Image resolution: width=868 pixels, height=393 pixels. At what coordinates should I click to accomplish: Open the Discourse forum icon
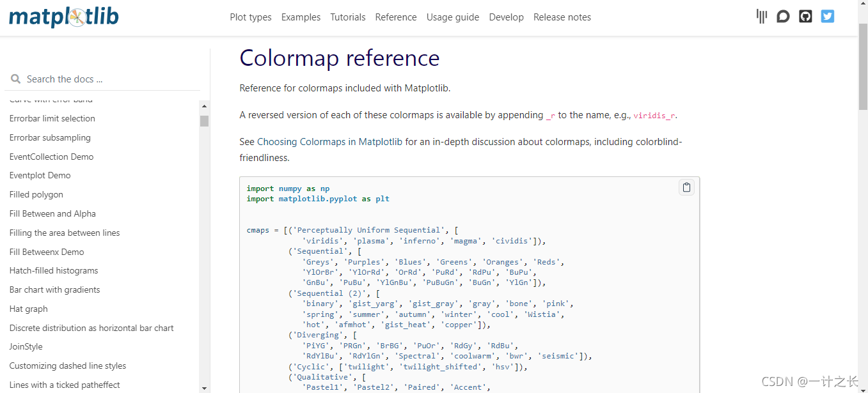click(783, 17)
